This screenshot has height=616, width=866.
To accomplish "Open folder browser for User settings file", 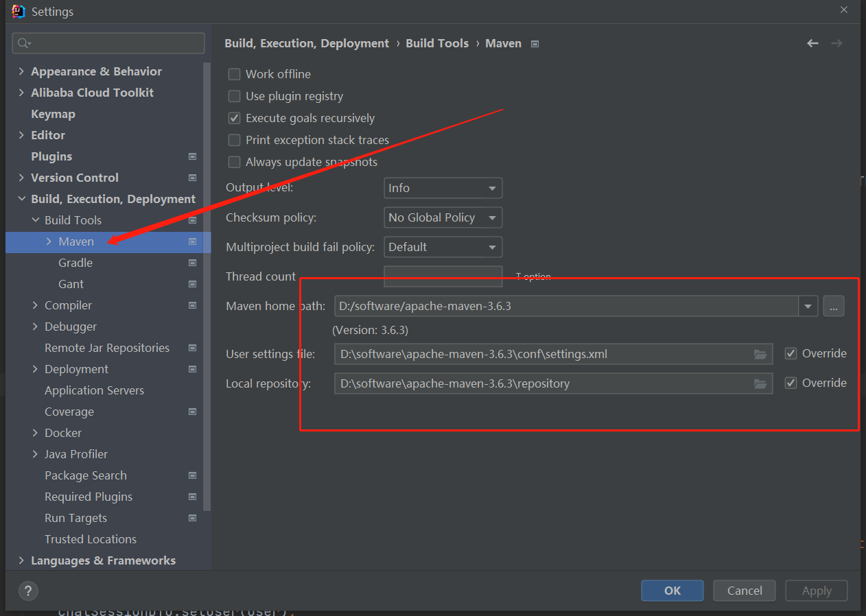I will (x=760, y=354).
